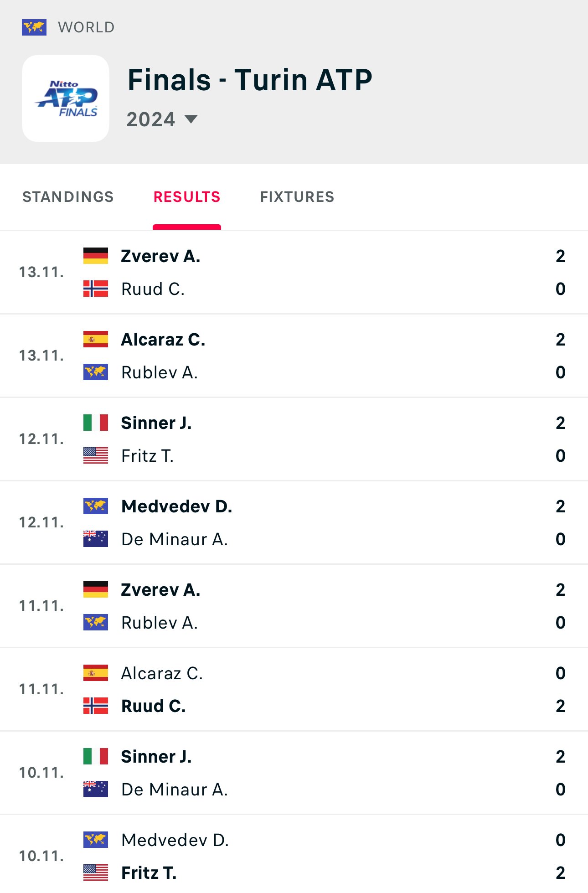The height and width of the screenshot is (893, 588).
Task: Click the Nitto ATP Finals tournament logo
Action: coord(66,98)
